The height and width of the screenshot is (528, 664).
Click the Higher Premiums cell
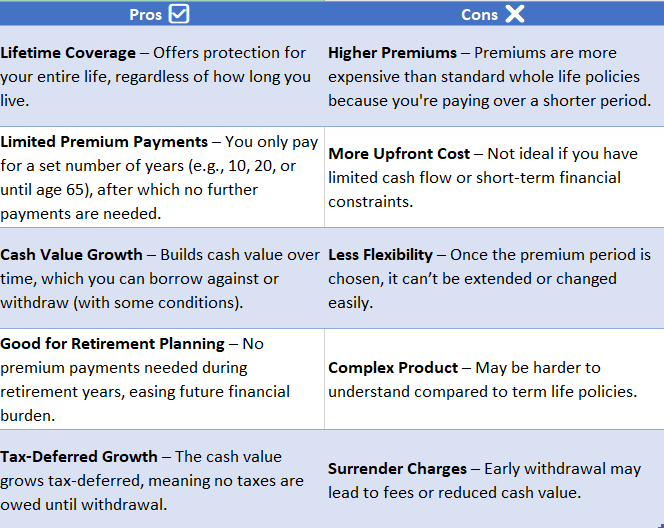click(494, 76)
